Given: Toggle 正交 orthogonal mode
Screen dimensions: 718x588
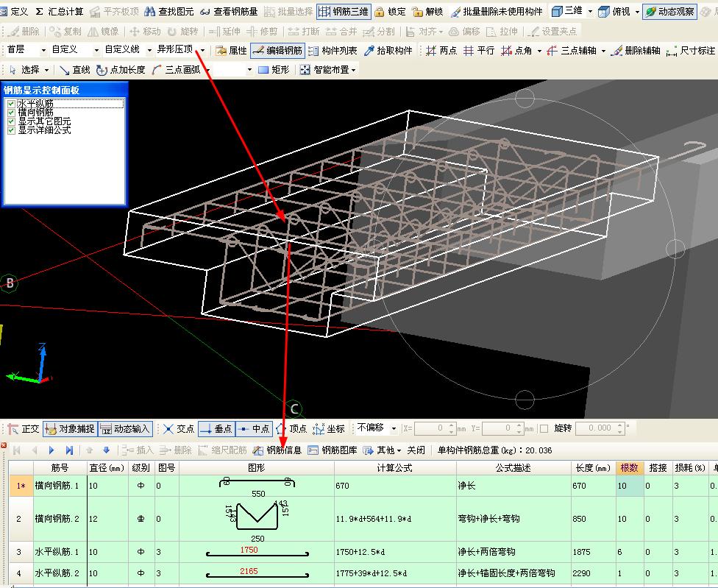Looking at the screenshot, I should click(x=24, y=428).
